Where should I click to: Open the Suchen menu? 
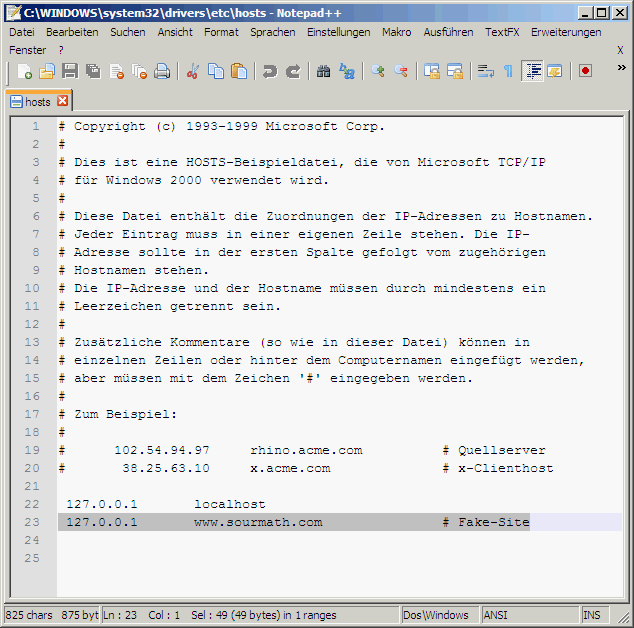click(x=128, y=32)
